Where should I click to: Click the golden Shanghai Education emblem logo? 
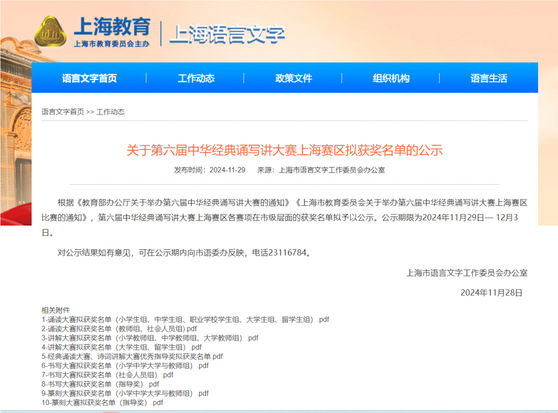[50, 32]
